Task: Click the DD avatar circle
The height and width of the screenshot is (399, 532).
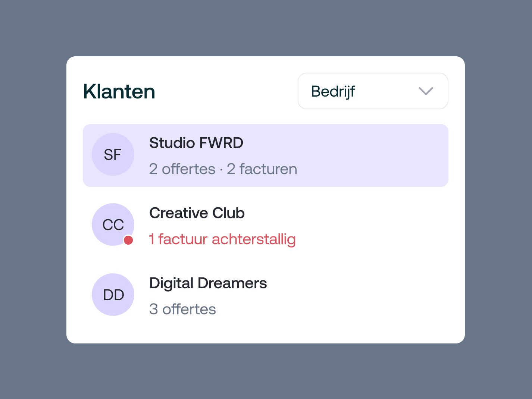Action: [x=113, y=295]
